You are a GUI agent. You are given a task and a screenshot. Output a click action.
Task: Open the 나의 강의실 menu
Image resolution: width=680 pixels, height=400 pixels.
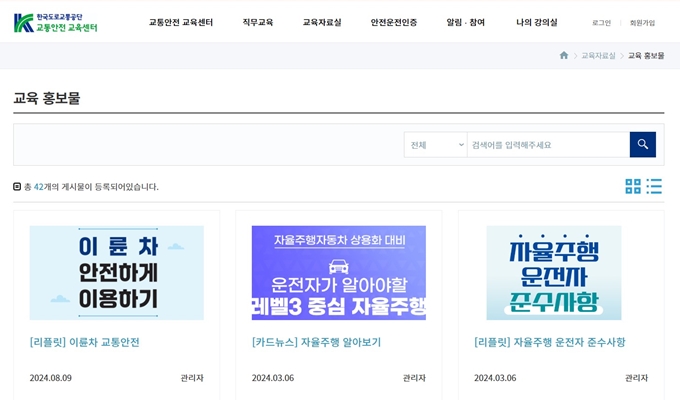[x=536, y=22]
